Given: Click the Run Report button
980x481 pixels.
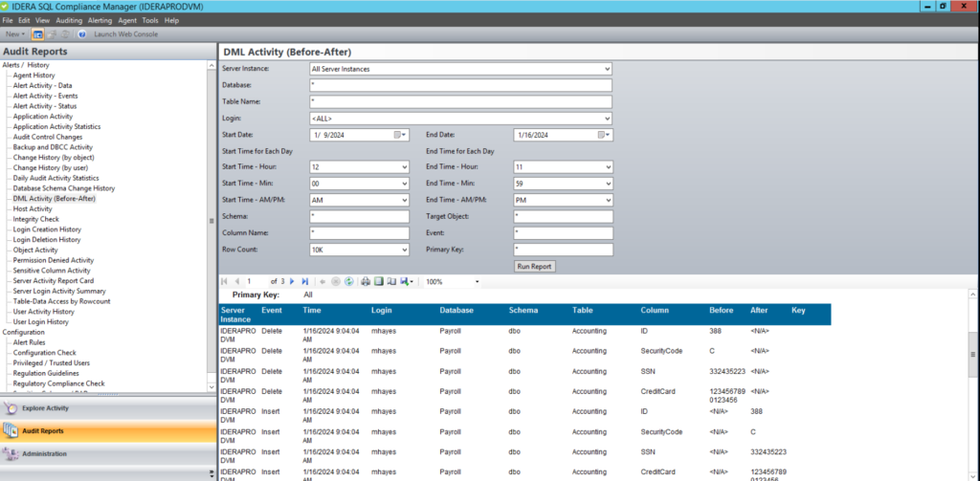Looking at the screenshot, I should [534, 266].
